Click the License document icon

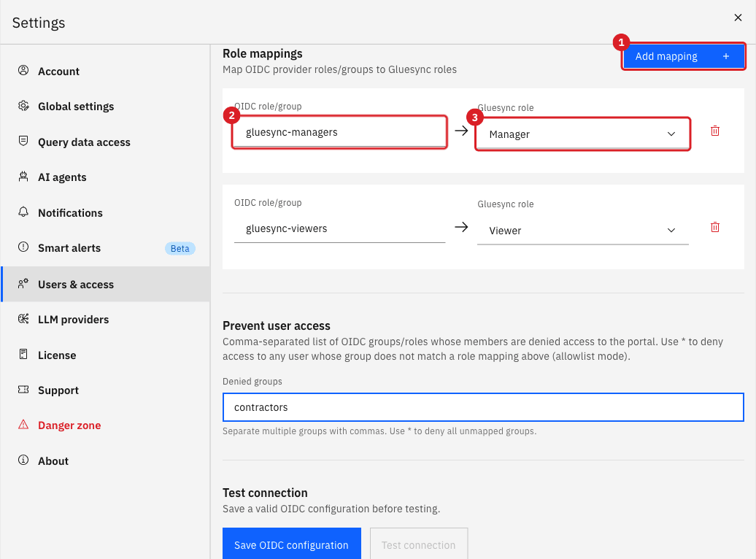(23, 354)
